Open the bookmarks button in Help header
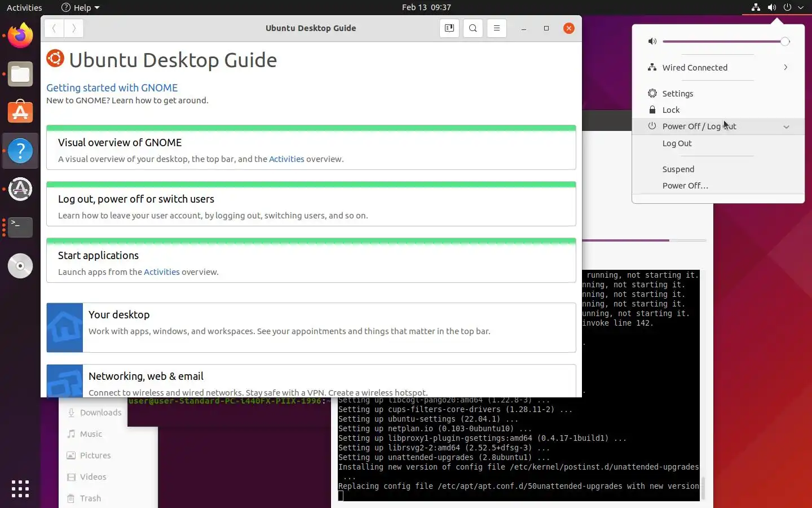 [449, 28]
